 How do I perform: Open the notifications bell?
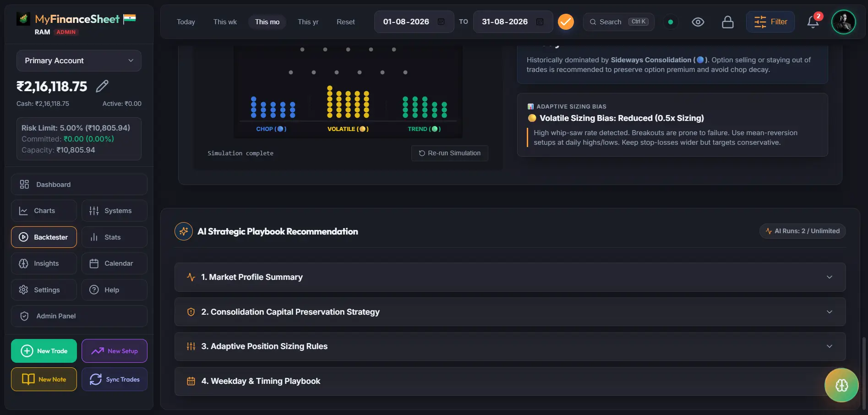click(x=813, y=22)
